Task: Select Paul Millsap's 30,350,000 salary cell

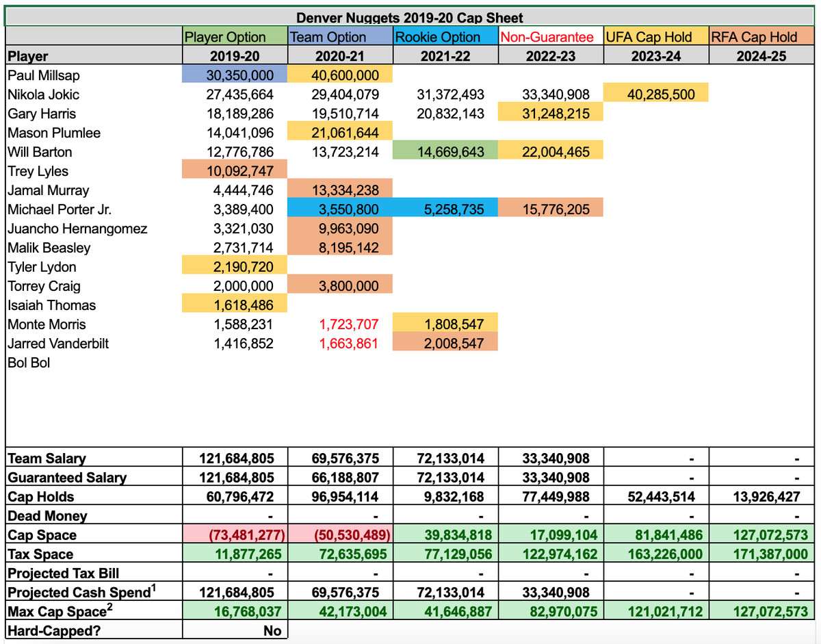Action: click(235, 75)
